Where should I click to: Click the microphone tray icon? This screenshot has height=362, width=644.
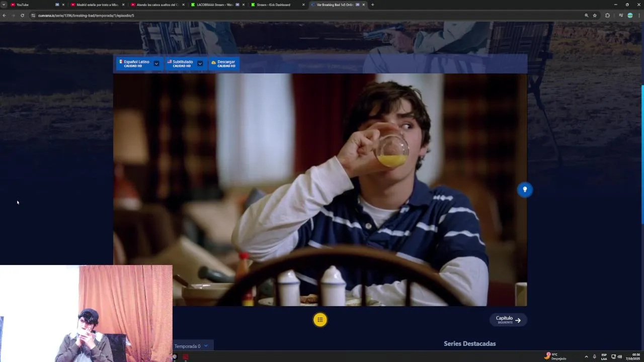point(594,356)
